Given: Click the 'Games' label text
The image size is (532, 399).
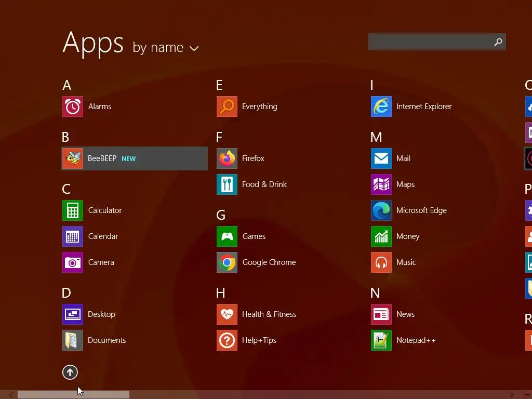Looking at the screenshot, I should [254, 236].
